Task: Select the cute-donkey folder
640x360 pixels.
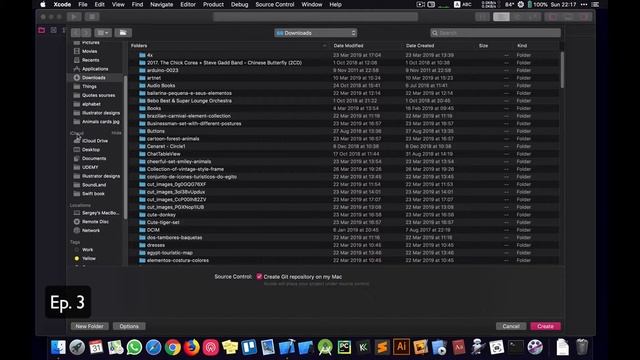Action: point(161,215)
